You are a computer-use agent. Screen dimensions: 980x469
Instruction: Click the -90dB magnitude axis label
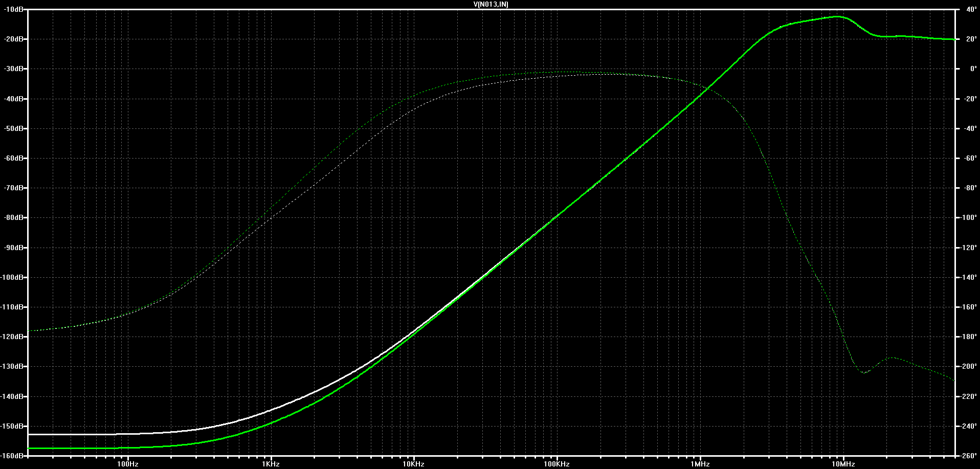[14, 248]
